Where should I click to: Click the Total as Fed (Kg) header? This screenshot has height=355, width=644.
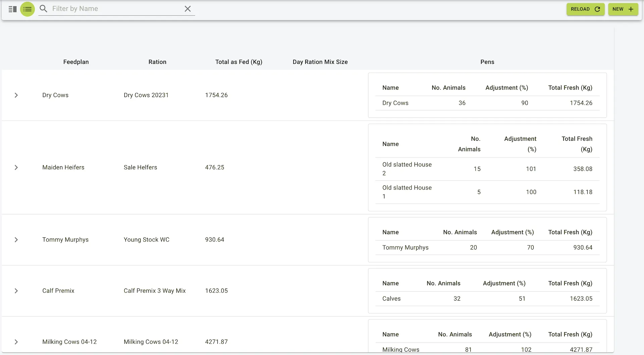(x=238, y=62)
